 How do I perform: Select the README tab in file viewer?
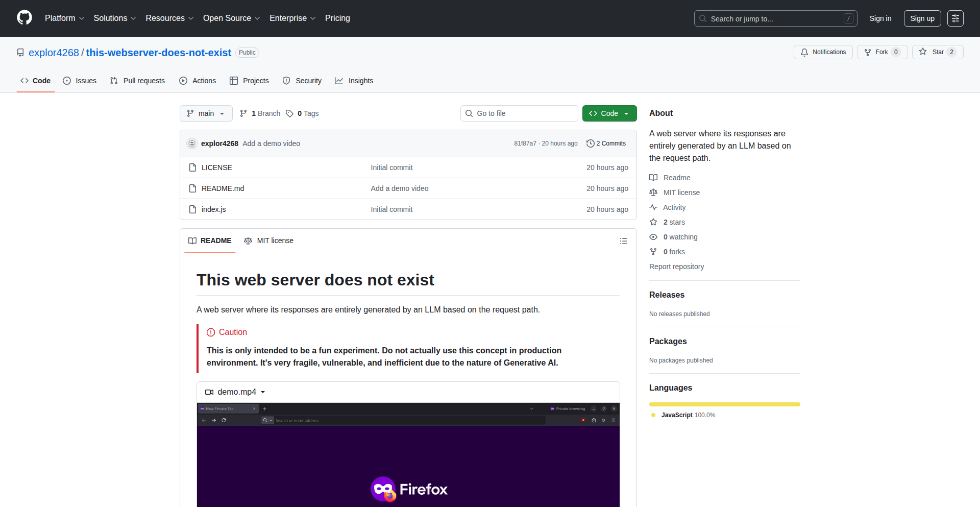coord(210,240)
